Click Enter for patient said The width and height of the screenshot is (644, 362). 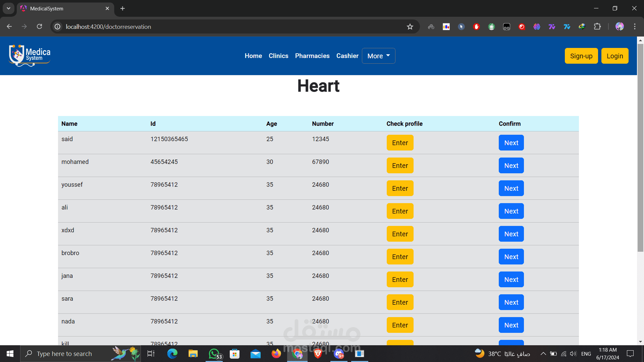pos(400,143)
